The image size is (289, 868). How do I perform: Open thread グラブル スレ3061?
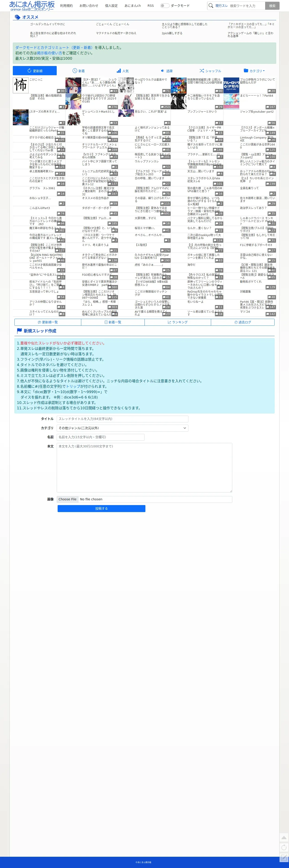point(42,188)
